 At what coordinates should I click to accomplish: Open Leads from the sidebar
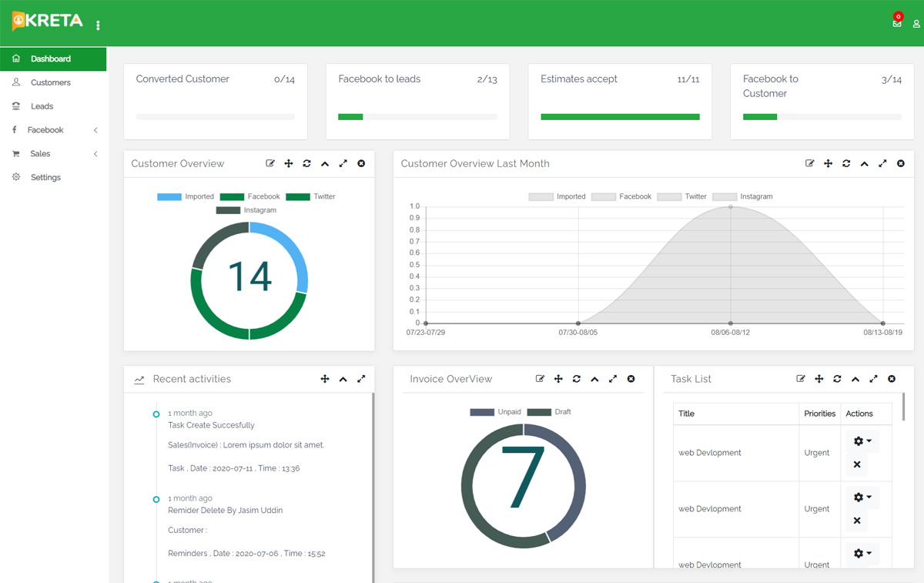click(x=42, y=106)
